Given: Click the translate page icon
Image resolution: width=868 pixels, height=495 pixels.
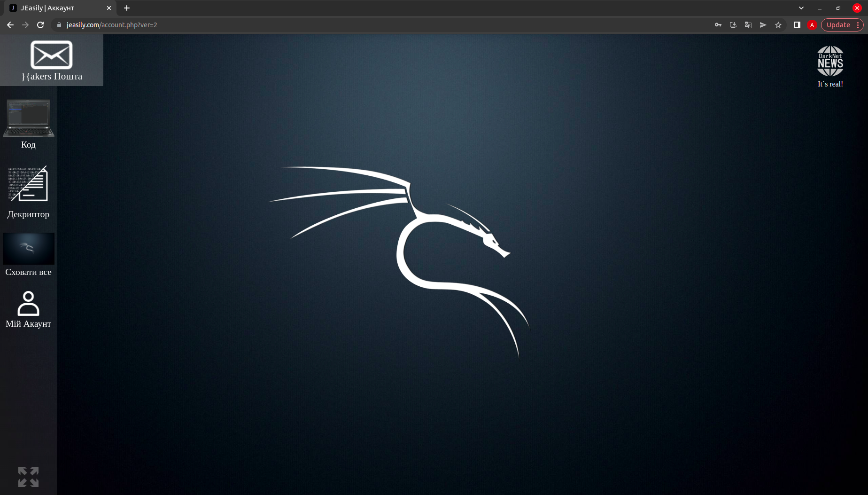Looking at the screenshot, I should pyautogui.click(x=748, y=25).
